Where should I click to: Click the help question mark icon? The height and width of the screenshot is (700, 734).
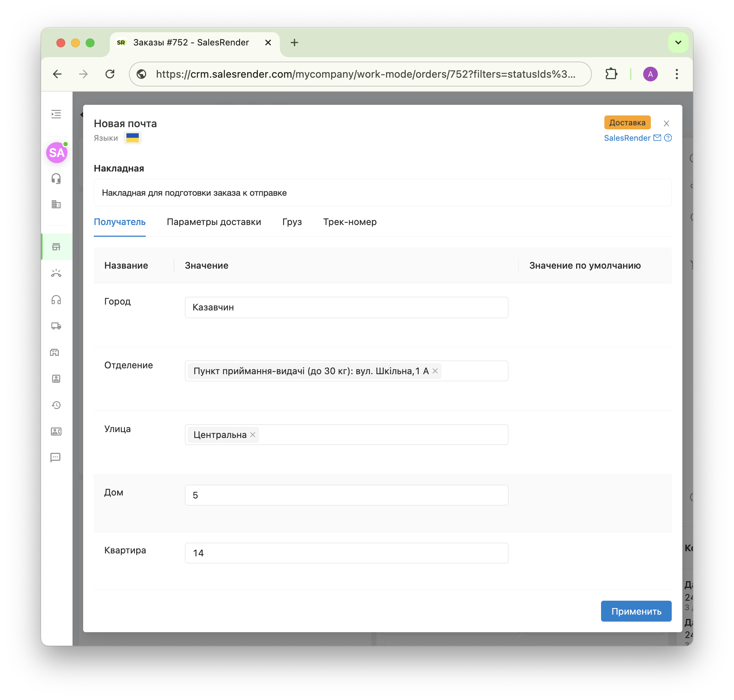[x=668, y=138]
